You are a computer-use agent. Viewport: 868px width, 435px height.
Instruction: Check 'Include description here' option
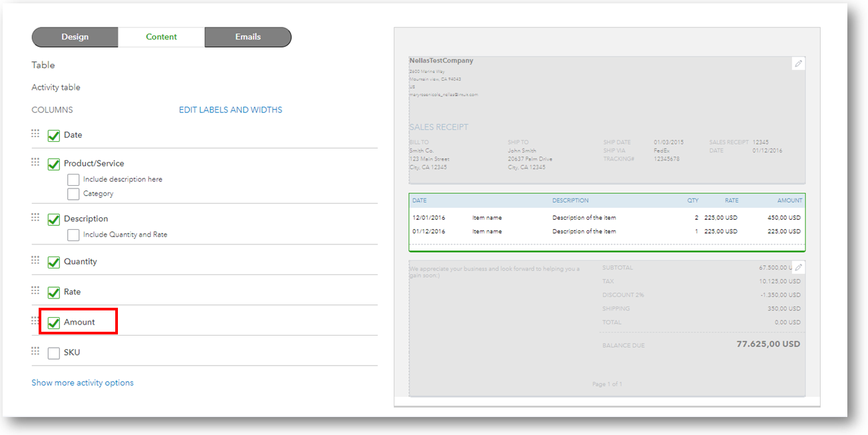coord(73,180)
